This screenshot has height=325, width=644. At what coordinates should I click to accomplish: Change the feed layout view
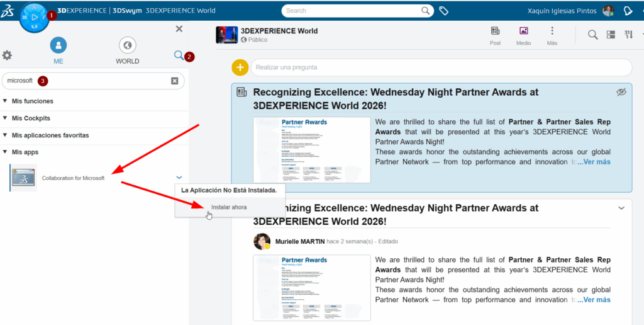point(611,35)
